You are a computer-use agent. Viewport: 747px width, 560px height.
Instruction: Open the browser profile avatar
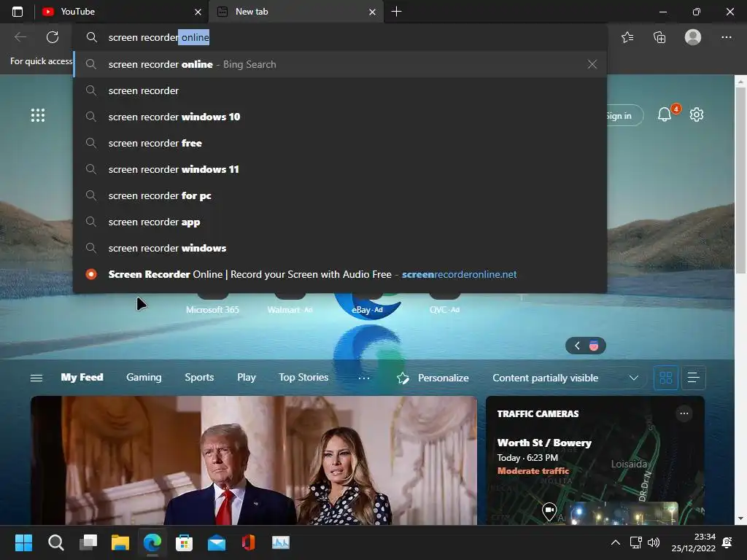[693, 37]
